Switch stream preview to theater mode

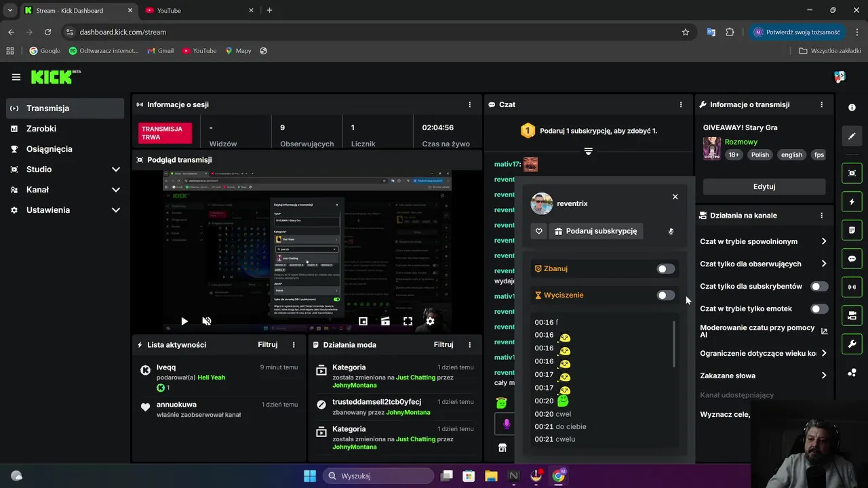(x=385, y=321)
